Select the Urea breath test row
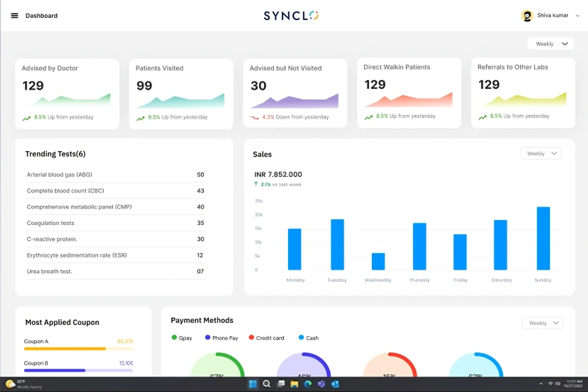Screen dimensions: 588x392 pyautogui.click(x=116, y=271)
